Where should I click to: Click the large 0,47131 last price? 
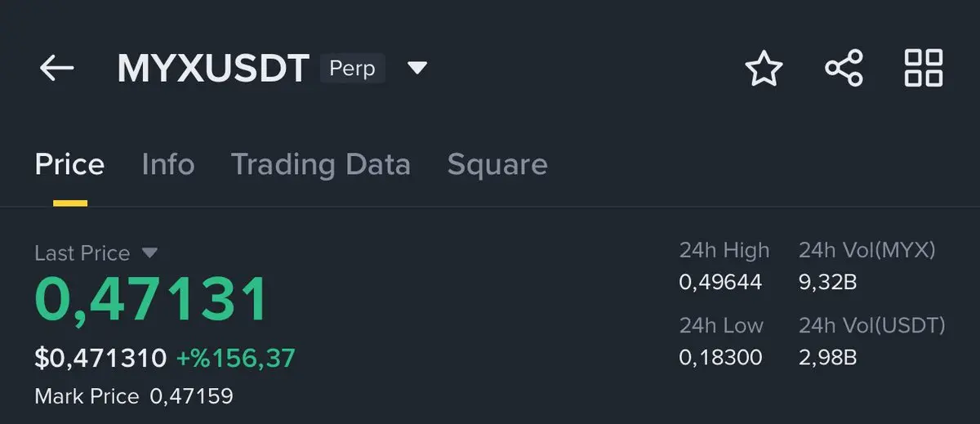[151, 300]
